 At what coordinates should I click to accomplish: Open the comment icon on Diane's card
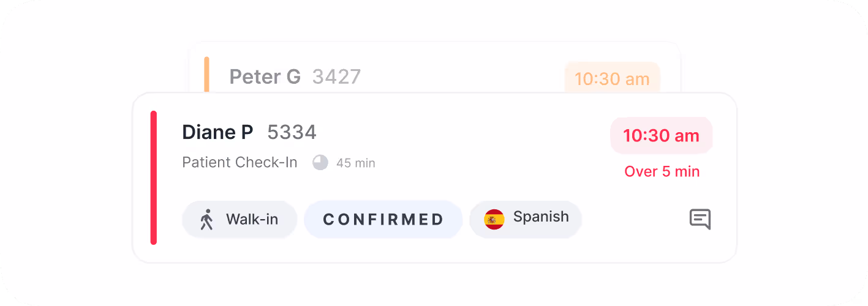click(700, 219)
